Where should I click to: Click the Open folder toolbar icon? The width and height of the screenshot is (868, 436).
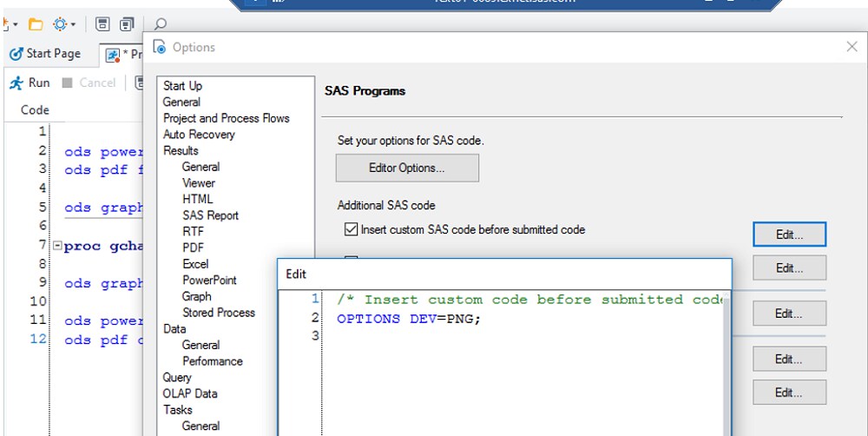(36, 24)
